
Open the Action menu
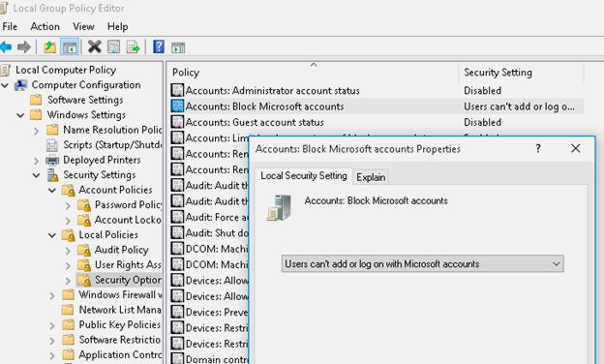point(45,26)
